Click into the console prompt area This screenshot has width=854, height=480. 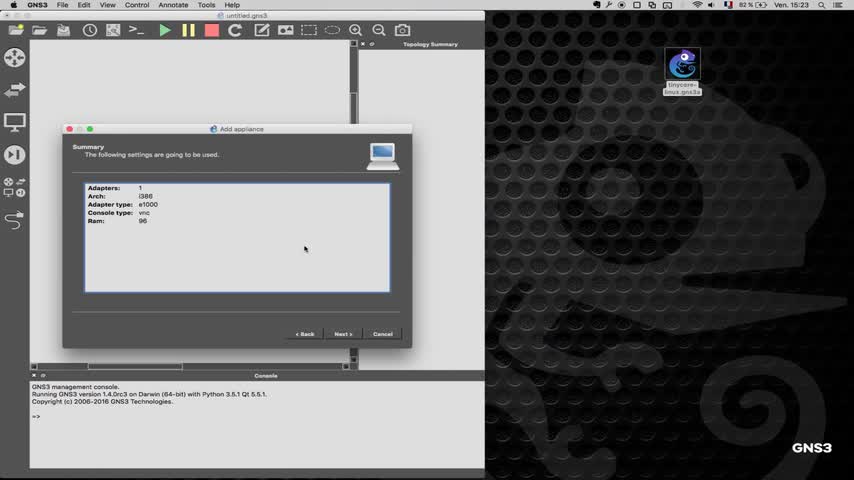(257, 424)
